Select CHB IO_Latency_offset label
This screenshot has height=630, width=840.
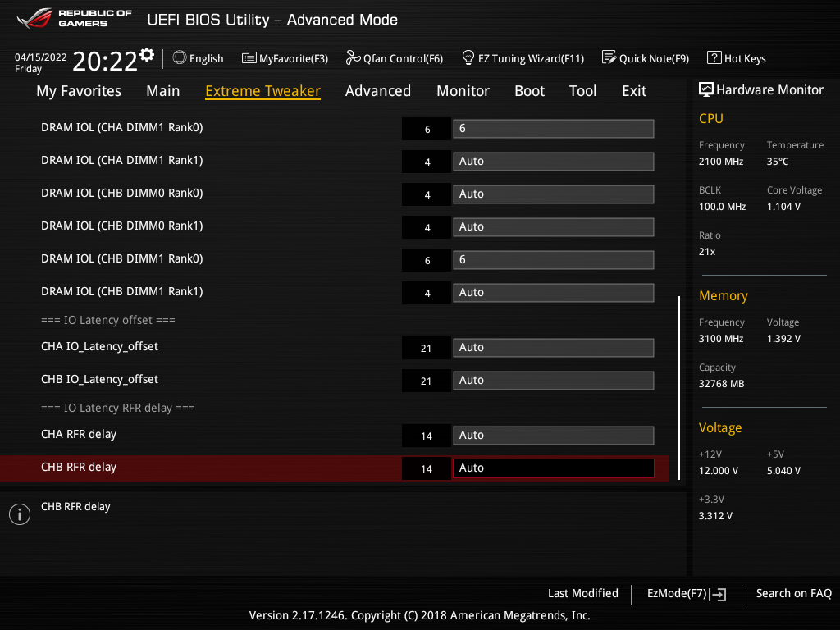coord(99,379)
